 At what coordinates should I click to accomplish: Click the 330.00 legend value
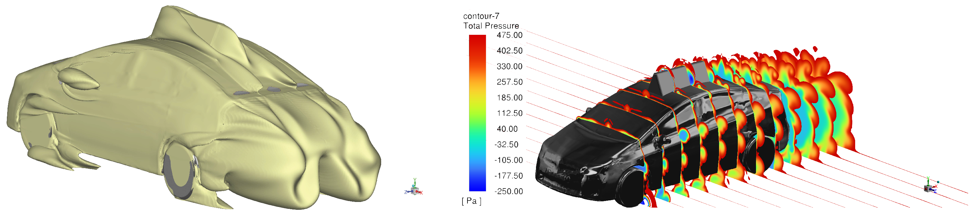coord(509,66)
